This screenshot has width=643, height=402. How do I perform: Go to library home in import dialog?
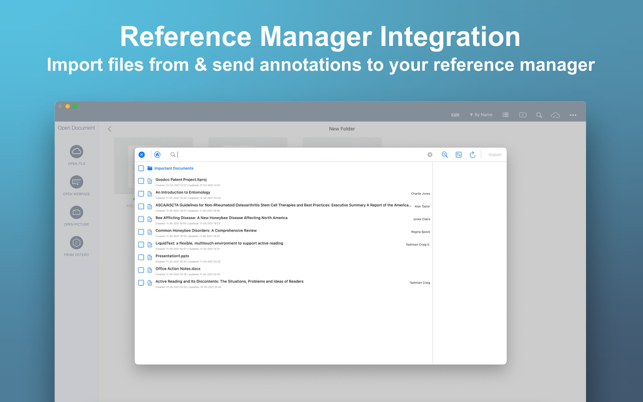(157, 155)
